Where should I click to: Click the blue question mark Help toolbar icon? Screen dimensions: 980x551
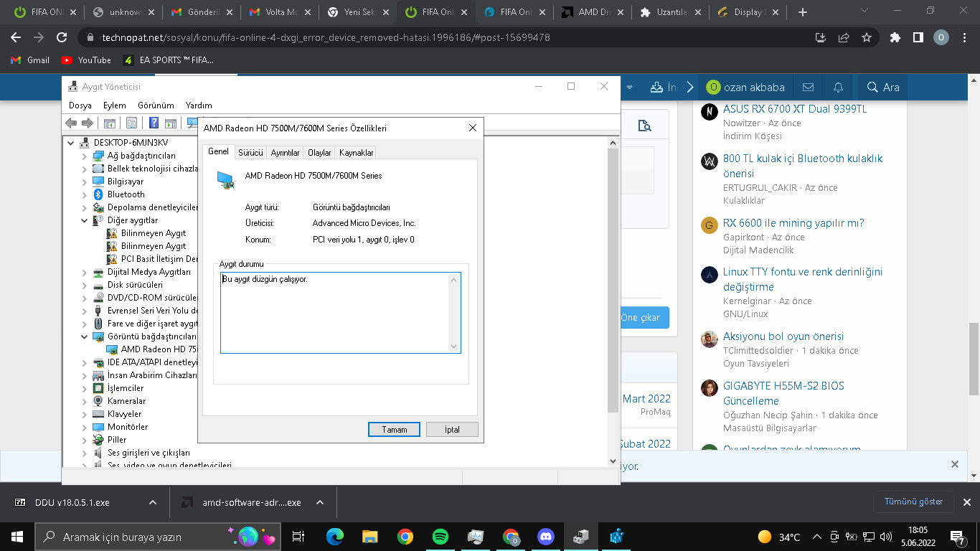tap(154, 123)
